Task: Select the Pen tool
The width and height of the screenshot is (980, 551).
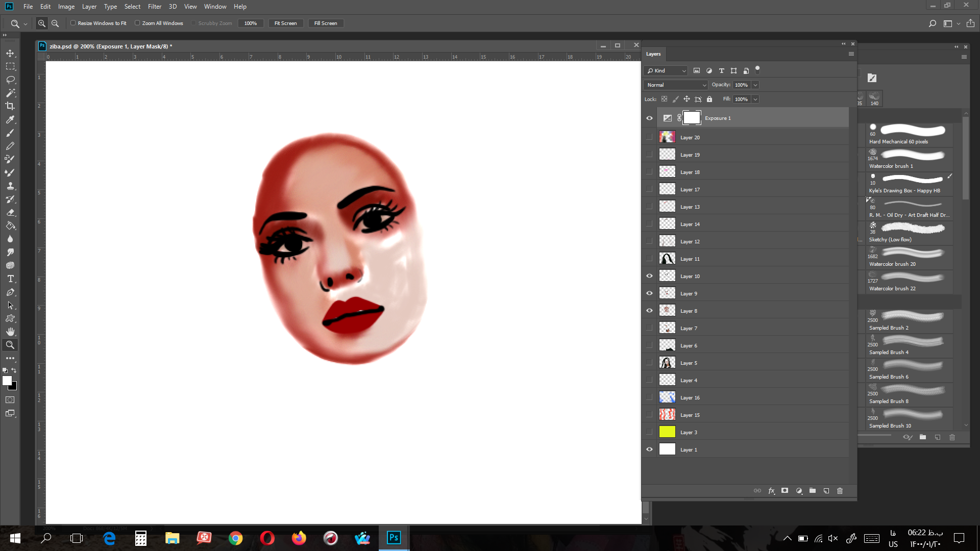Action: [x=10, y=292]
